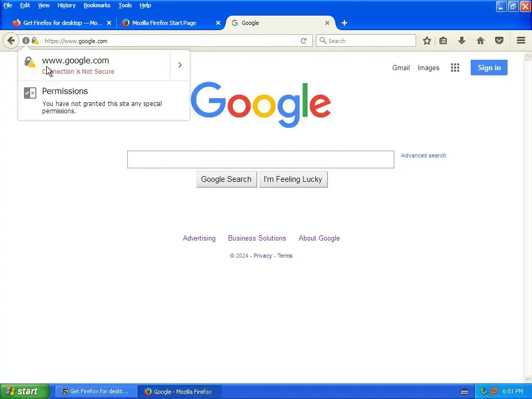Open Business Solutions link
Viewport: 532px width, 399px height.
click(257, 238)
